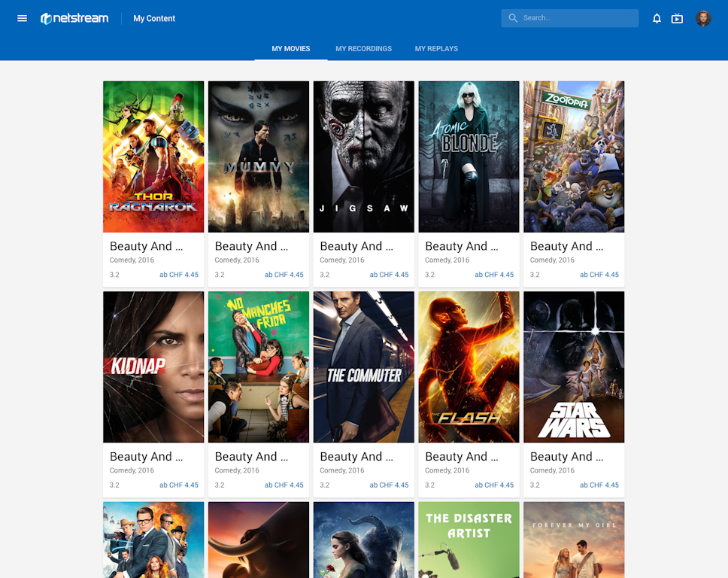This screenshot has height=578, width=728.
Task: Click the search magnifier icon
Action: click(513, 17)
